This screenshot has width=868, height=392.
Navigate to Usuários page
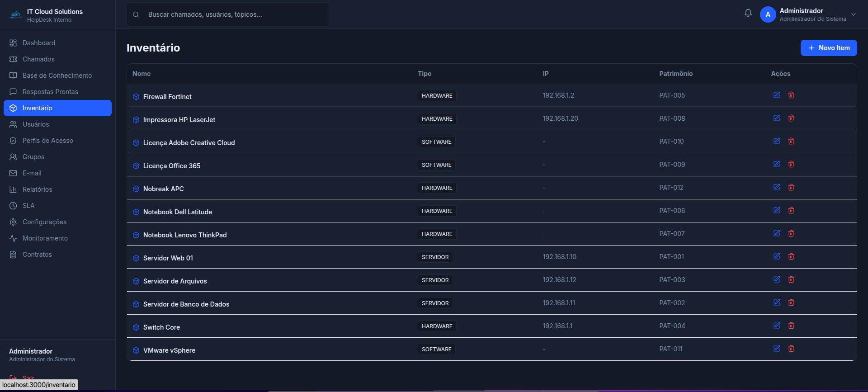point(57,124)
